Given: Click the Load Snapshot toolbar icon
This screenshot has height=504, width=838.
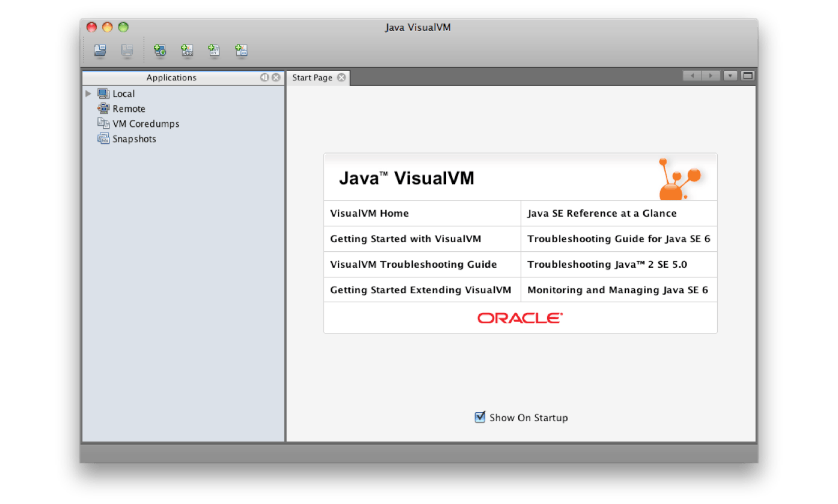Looking at the screenshot, I should click(100, 51).
